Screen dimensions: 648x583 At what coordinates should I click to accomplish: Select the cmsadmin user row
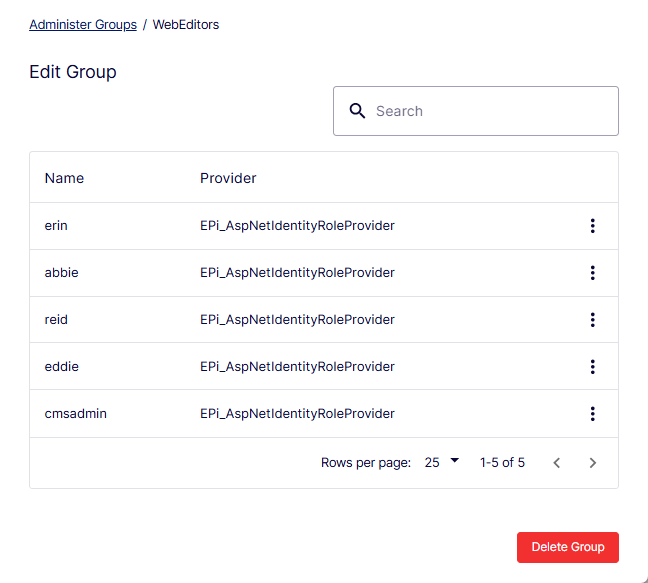(x=324, y=414)
